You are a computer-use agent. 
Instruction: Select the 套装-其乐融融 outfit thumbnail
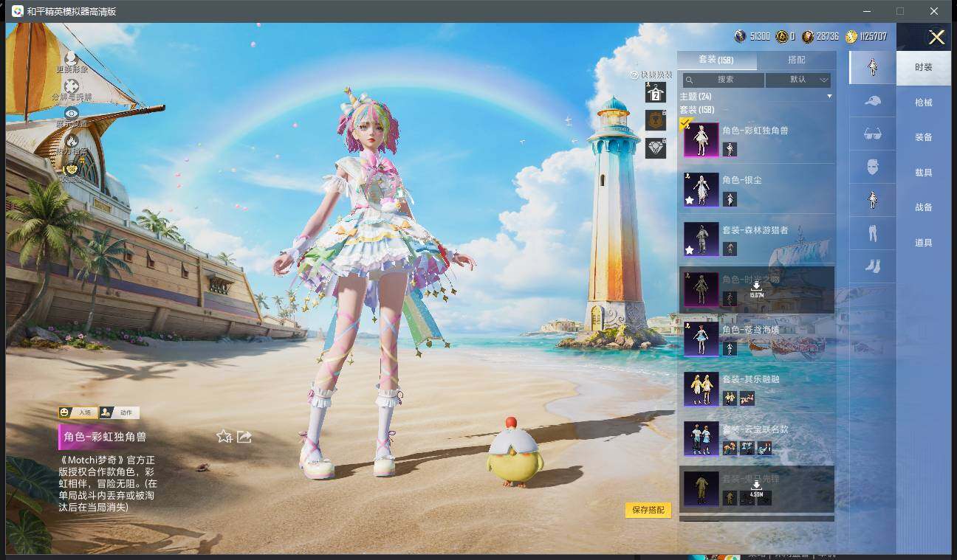701,388
